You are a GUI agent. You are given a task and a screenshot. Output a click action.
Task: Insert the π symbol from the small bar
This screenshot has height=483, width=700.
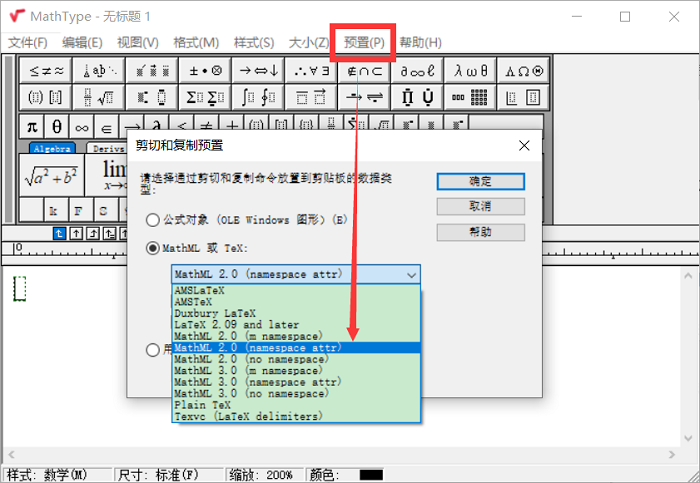coord(32,127)
